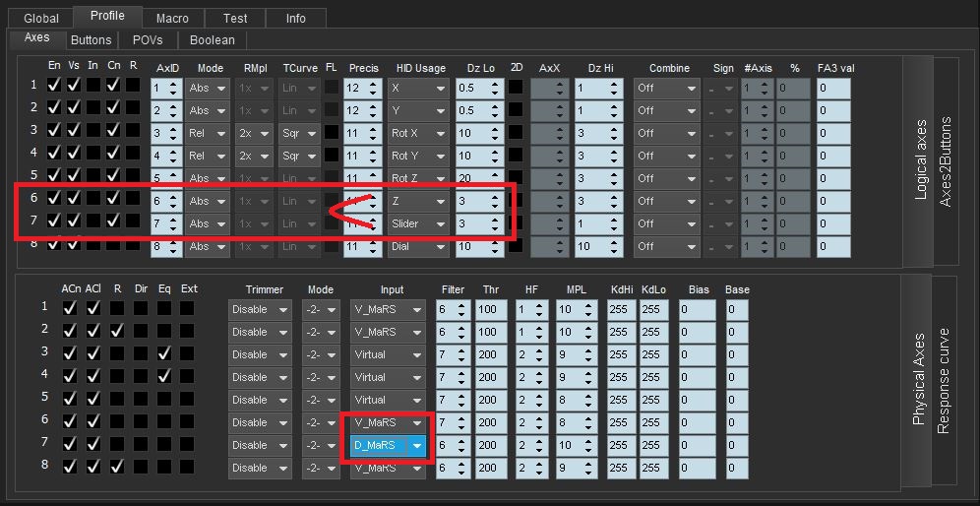The height and width of the screenshot is (506, 980).
Task: Toggle the 2D black box for logical axis 1
Action: click(516, 87)
